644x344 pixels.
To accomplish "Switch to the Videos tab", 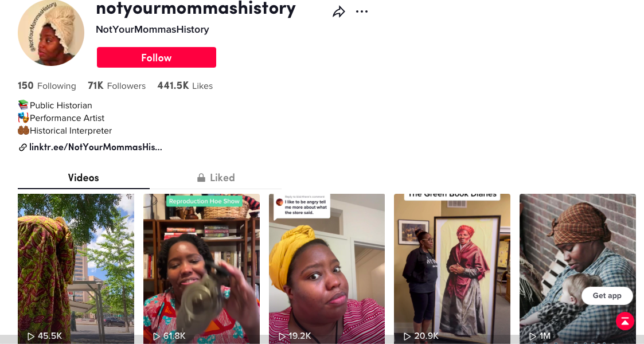I will coord(83,178).
